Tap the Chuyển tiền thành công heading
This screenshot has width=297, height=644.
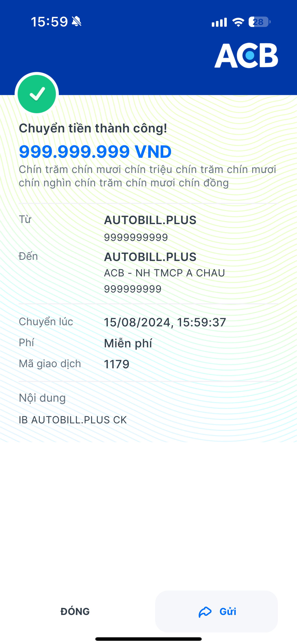93,128
